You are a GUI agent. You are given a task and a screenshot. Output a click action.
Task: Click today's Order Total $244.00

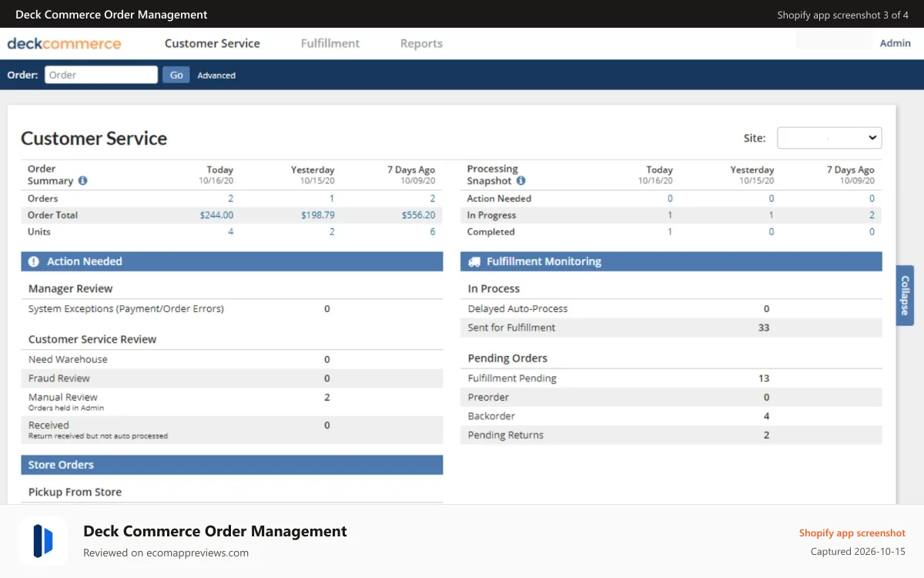(216, 216)
